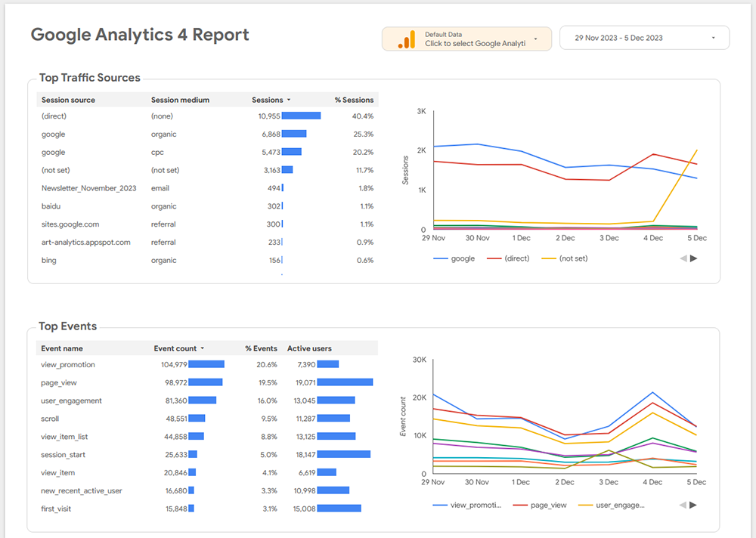Click the orange Google Analytics bar-chart icon
The height and width of the screenshot is (538, 756).
[x=407, y=39]
